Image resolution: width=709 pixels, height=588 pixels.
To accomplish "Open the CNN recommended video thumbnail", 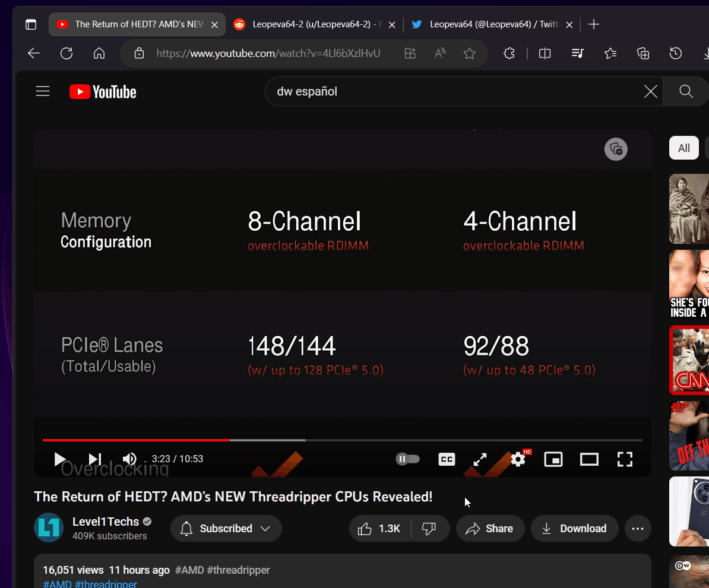I will [689, 360].
